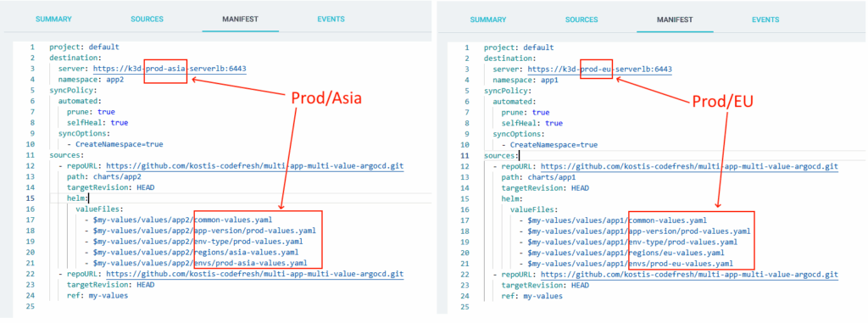The height and width of the screenshot is (323, 868).
Task: Click app1/app-version/prod-values.yaml line
Action: [x=635, y=231]
